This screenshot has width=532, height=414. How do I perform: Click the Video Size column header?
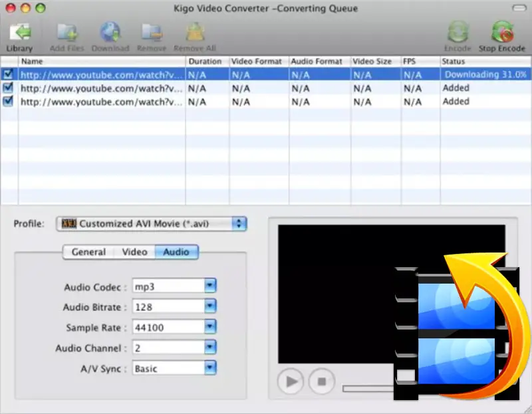pos(376,61)
